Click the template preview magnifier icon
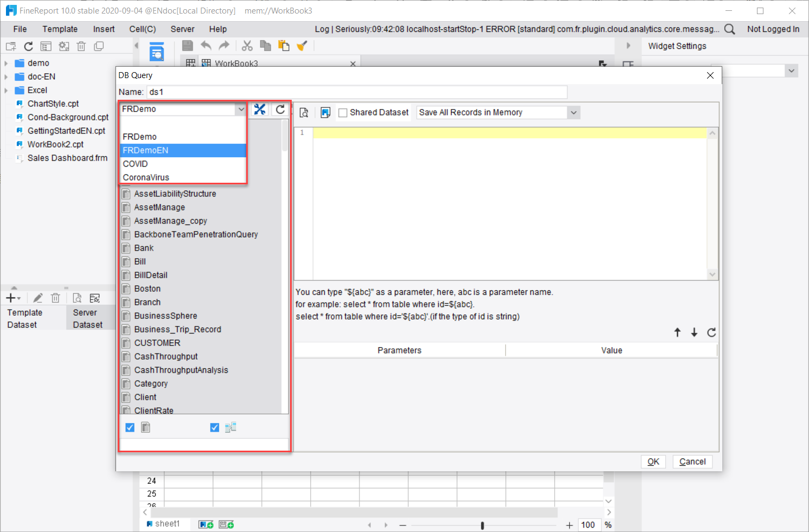Image resolution: width=809 pixels, height=532 pixels. [157, 52]
